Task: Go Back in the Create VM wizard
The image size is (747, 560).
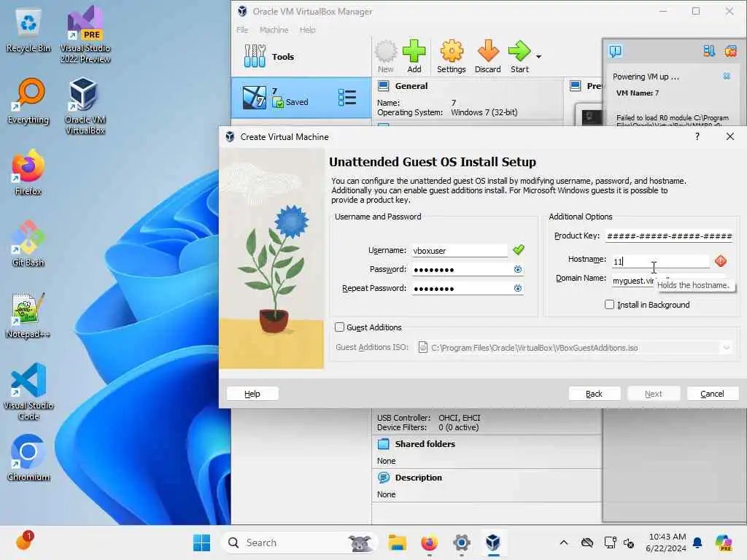Action: [594, 394]
